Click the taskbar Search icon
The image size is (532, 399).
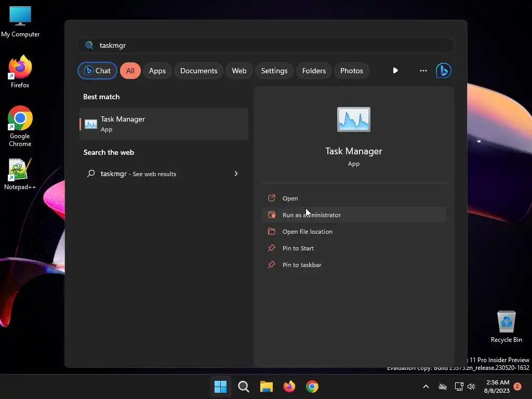point(243,387)
